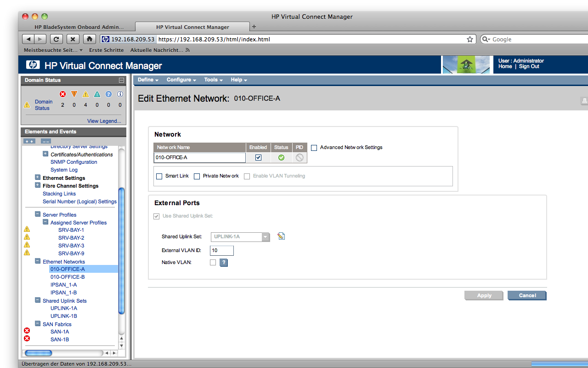Check the Smart Link option
Screen dimensions: 588x368
[x=159, y=176]
